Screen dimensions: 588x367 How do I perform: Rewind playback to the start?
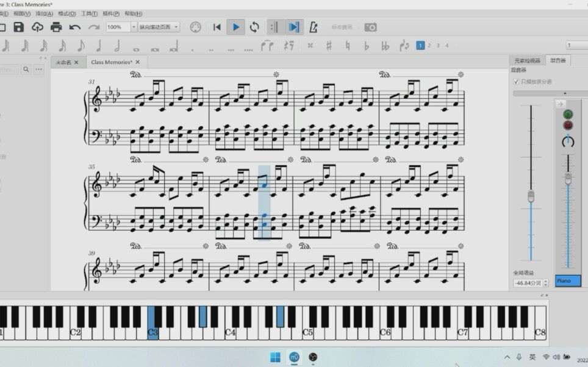pos(217,27)
